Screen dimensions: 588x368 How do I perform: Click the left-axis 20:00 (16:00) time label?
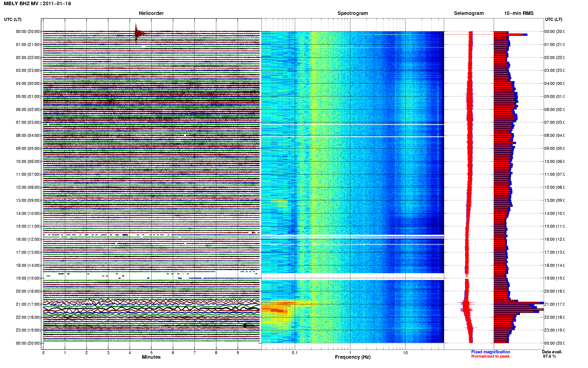(28, 291)
